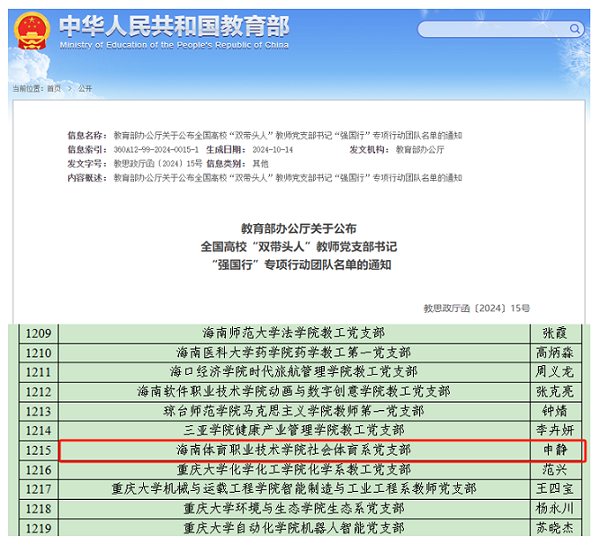
Task: Click the name 王四宝
Action: tap(555, 489)
